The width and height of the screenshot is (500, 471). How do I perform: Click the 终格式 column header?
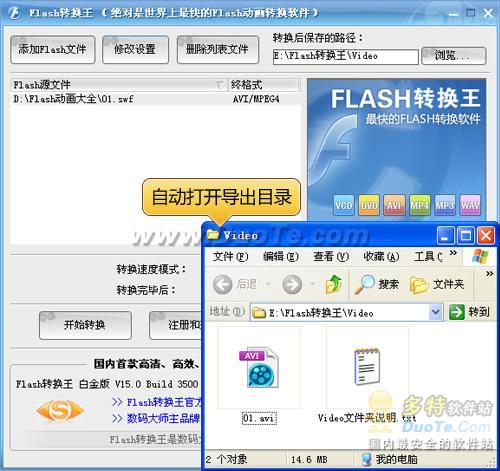263,85
